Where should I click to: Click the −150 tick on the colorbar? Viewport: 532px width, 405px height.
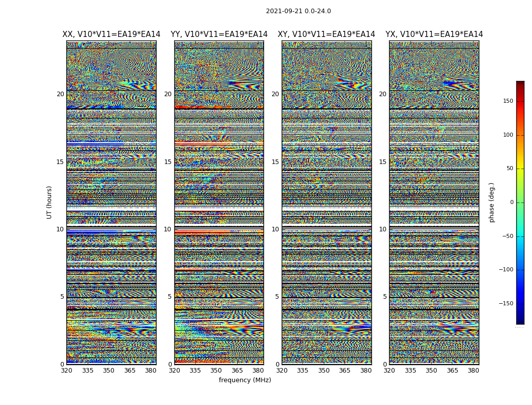tap(506, 303)
